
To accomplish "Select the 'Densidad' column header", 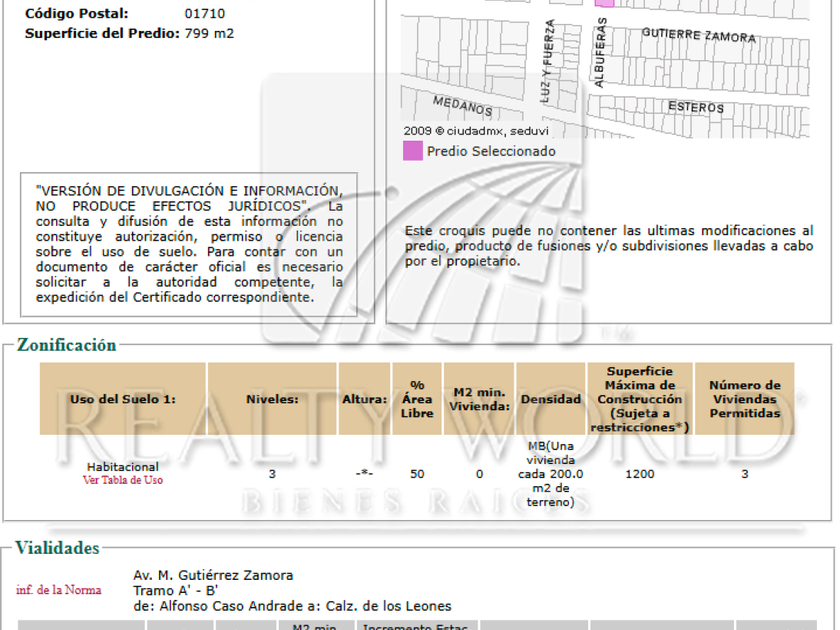I will click(550, 399).
